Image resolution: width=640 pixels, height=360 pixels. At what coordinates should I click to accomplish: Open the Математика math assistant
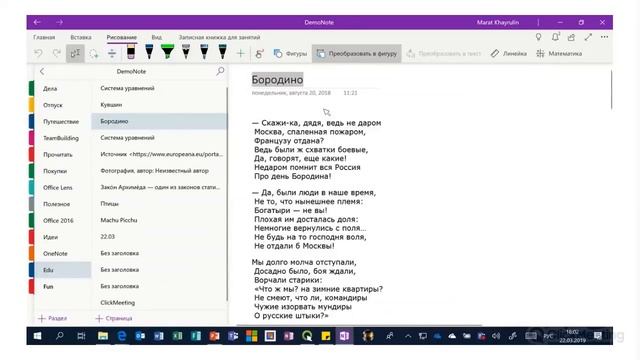pos(559,53)
